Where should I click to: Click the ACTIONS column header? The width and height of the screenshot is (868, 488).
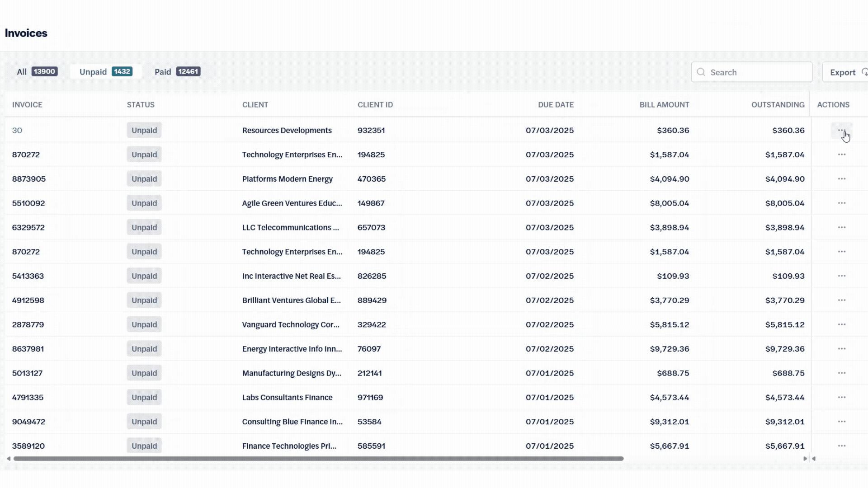tap(833, 105)
